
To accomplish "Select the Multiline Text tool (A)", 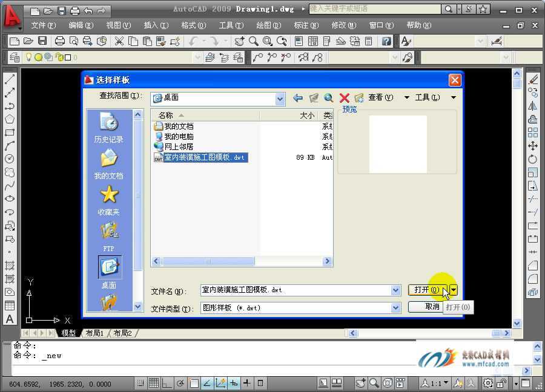I will tap(10, 319).
